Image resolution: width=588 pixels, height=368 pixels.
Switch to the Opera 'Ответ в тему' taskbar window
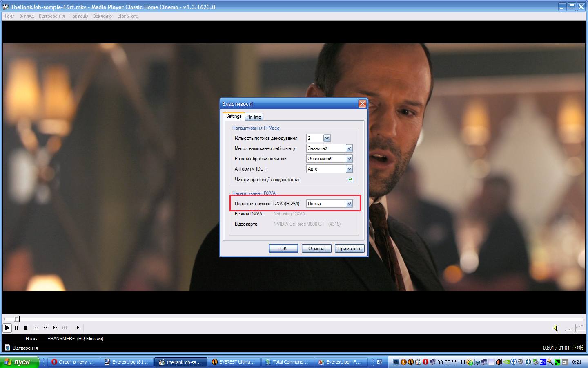point(73,362)
